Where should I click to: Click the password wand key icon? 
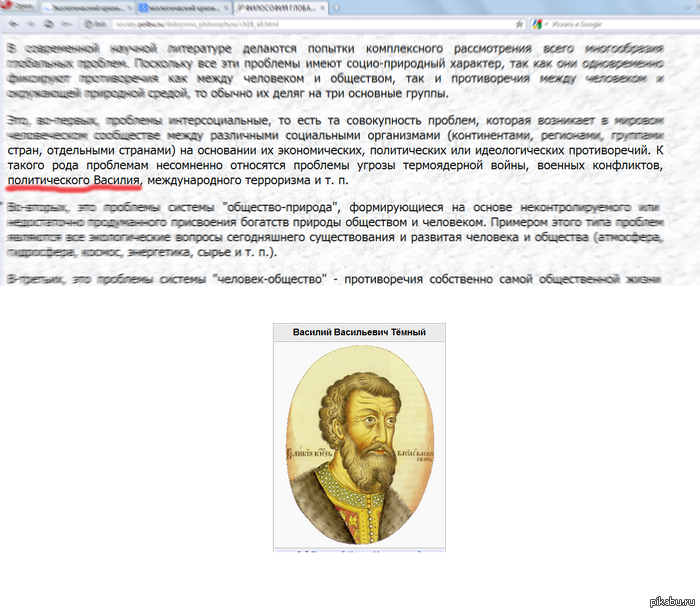(67, 24)
